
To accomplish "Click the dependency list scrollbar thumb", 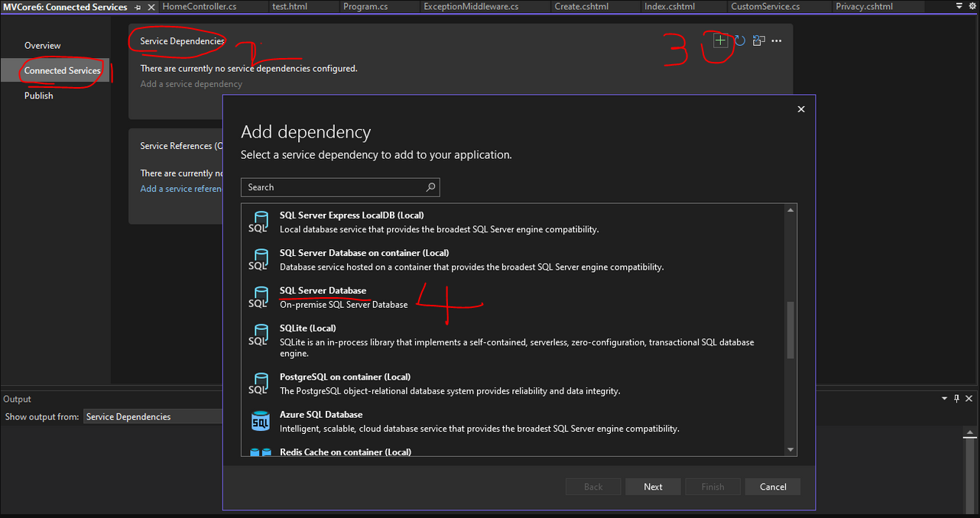I will 790,330.
